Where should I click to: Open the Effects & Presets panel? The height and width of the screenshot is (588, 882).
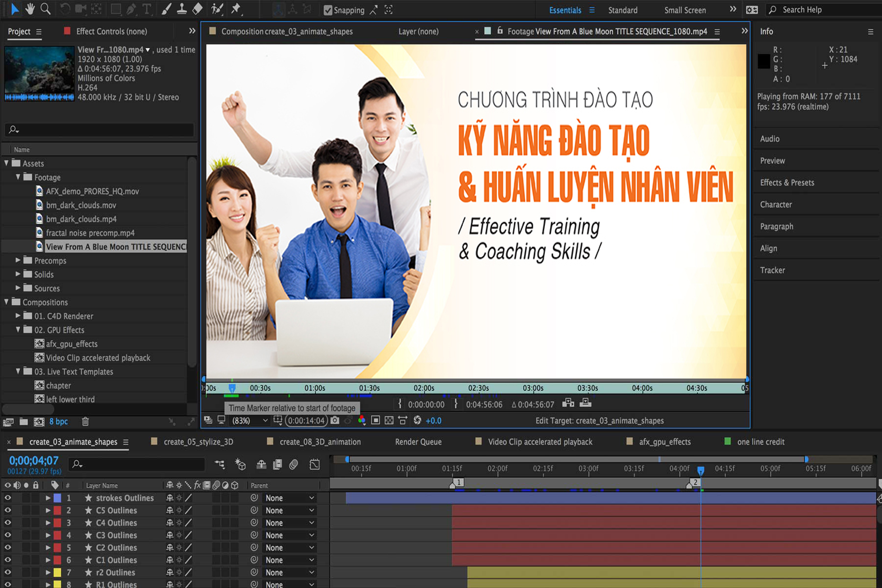tap(787, 183)
